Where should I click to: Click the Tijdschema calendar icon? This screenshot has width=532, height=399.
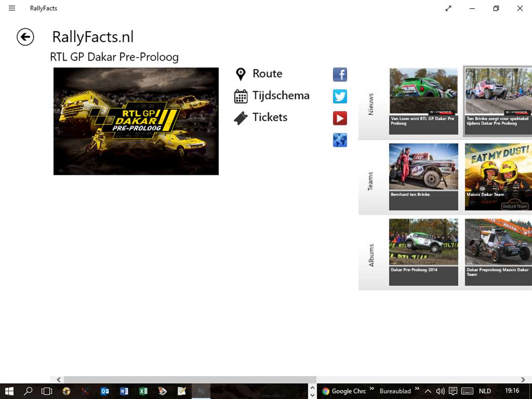(241, 97)
